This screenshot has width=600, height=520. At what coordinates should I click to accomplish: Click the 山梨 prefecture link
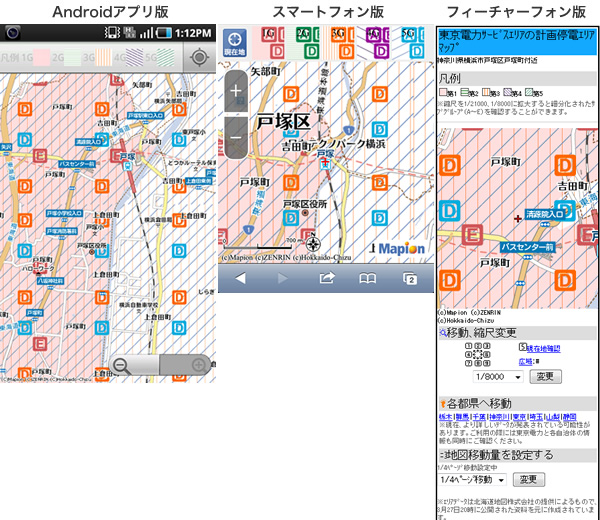coord(553,417)
